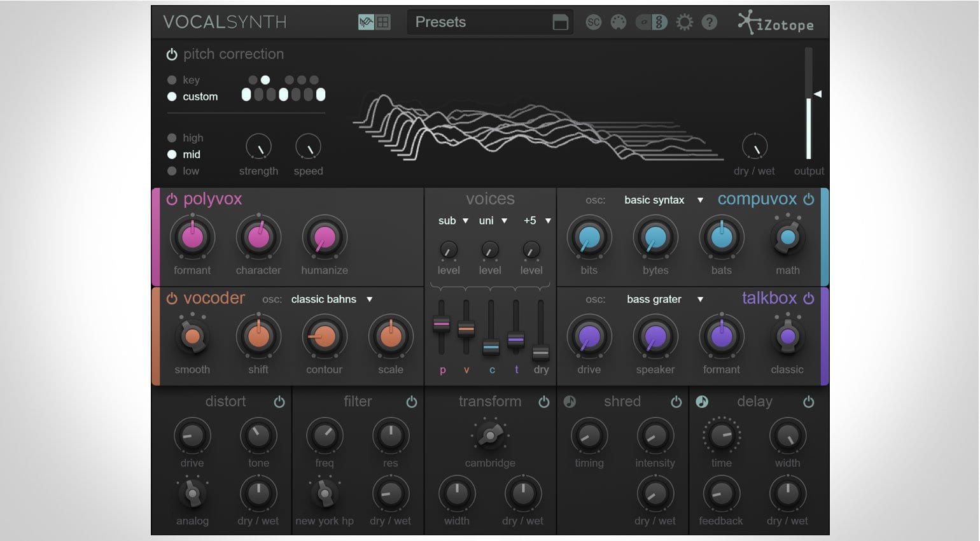Toggle polyvox module power

[172, 199]
